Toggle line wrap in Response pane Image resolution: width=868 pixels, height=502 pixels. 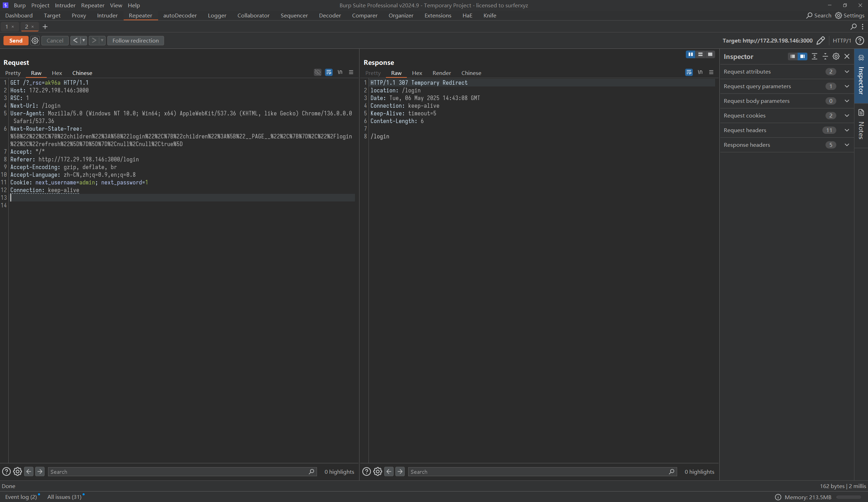[x=689, y=72]
